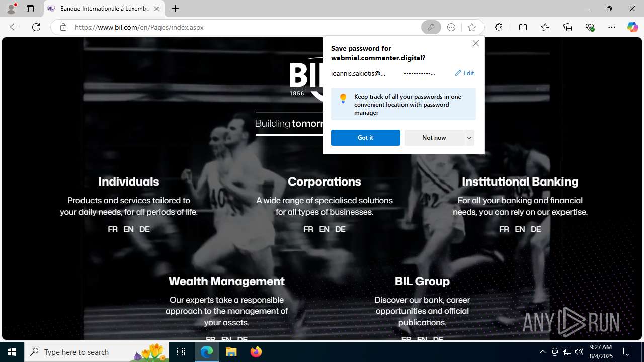Open the browser profile icon

pyautogui.click(x=11, y=9)
